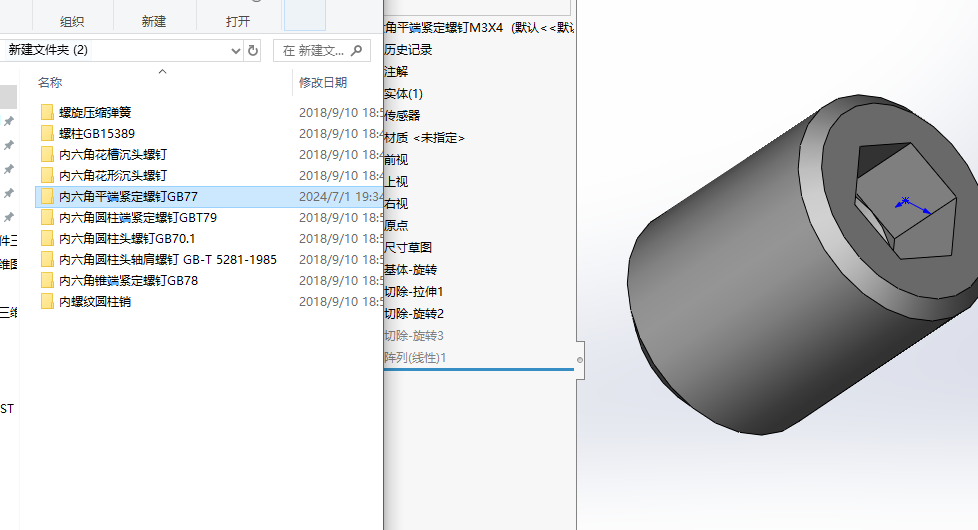Click the 2024/7/1 19:34 date cell
978x530 pixels.
click(x=341, y=196)
